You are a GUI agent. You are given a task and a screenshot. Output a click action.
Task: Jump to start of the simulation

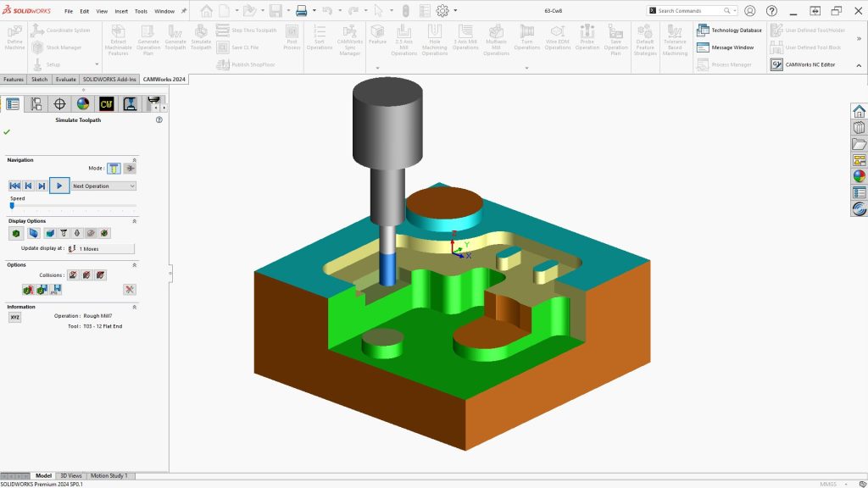[x=15, y=186]
